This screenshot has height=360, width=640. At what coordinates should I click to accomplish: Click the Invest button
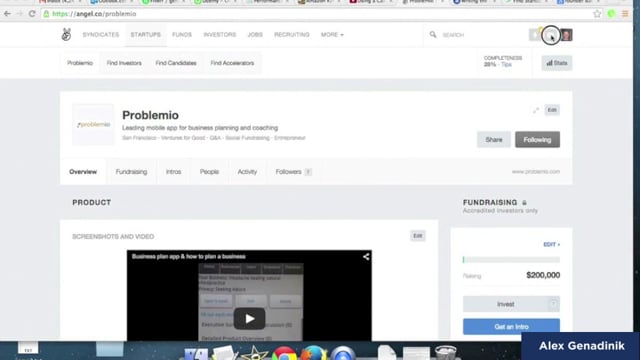511,304
